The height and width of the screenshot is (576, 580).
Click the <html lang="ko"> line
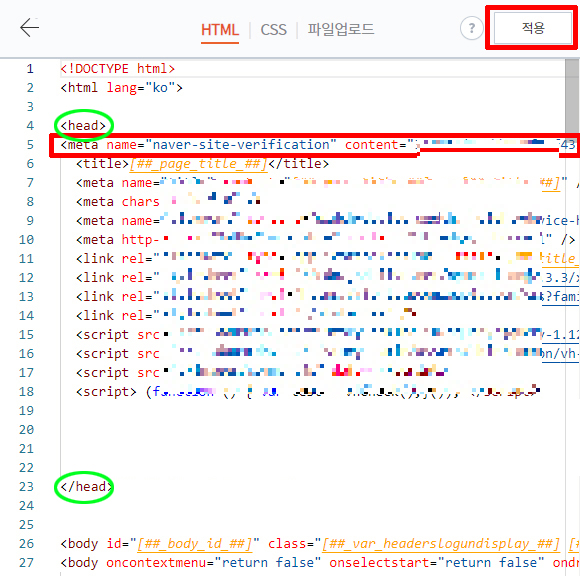click(x=122, y=88)
